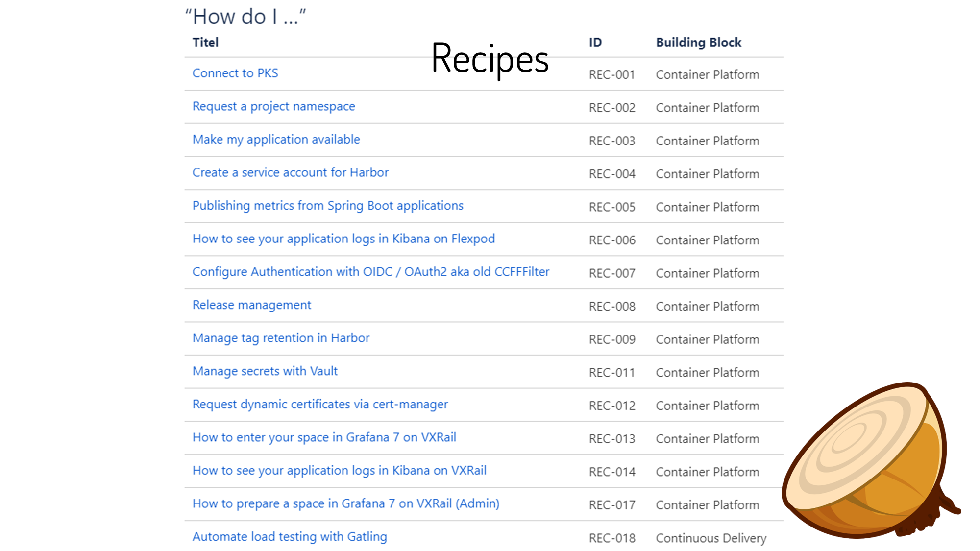Open Configure Authentication with OIDC recipe
This screenshot has width=980, height=551.
[370, 272]
